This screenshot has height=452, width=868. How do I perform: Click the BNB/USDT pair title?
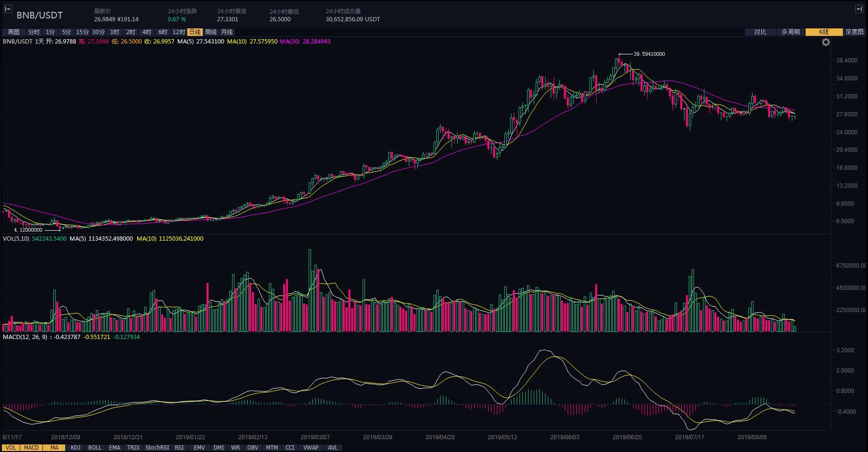click(40, 15)
